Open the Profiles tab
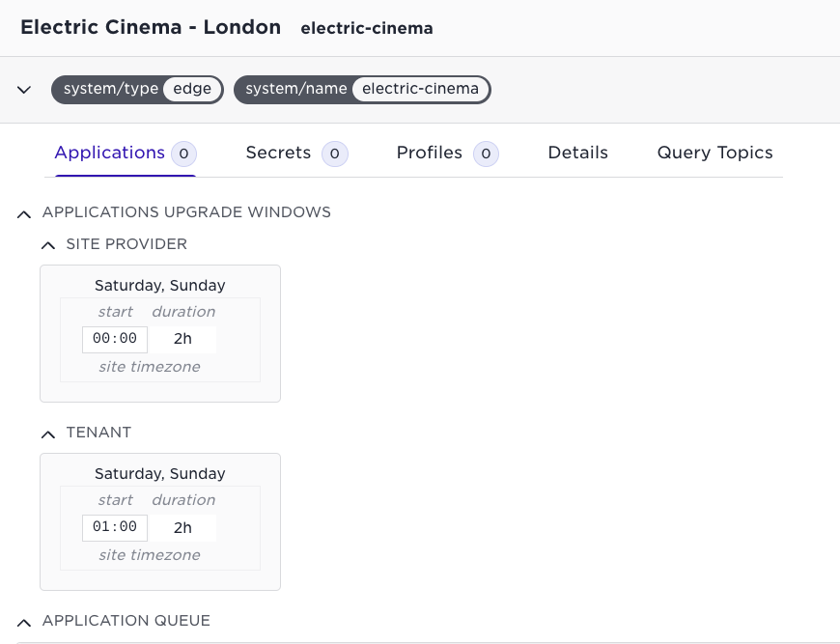840x644 pixels. [429, 153]
